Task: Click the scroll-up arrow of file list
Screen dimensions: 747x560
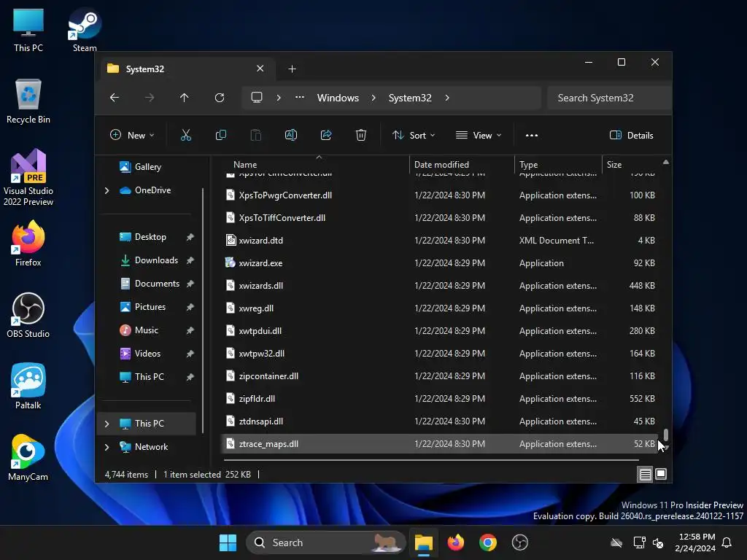Action: (666, 163)
